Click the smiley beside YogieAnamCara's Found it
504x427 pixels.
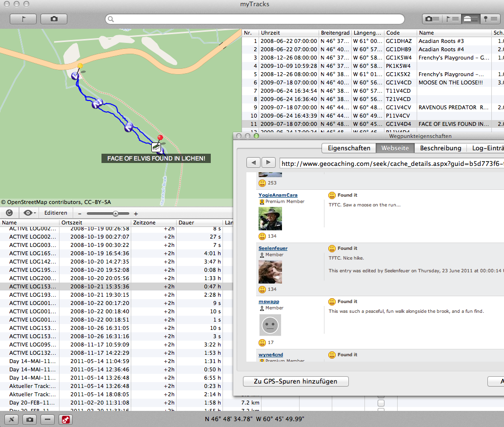332,195
